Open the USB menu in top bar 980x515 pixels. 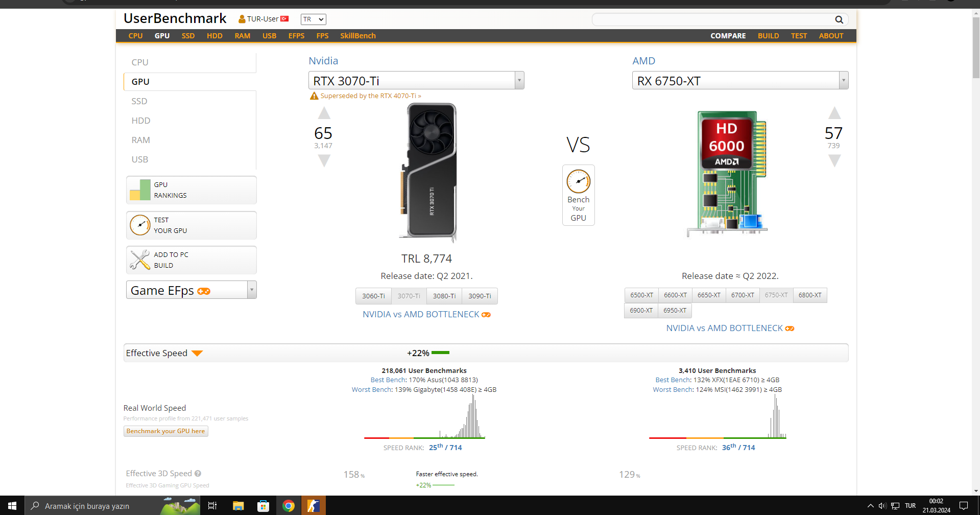click(x=269, y=36)
